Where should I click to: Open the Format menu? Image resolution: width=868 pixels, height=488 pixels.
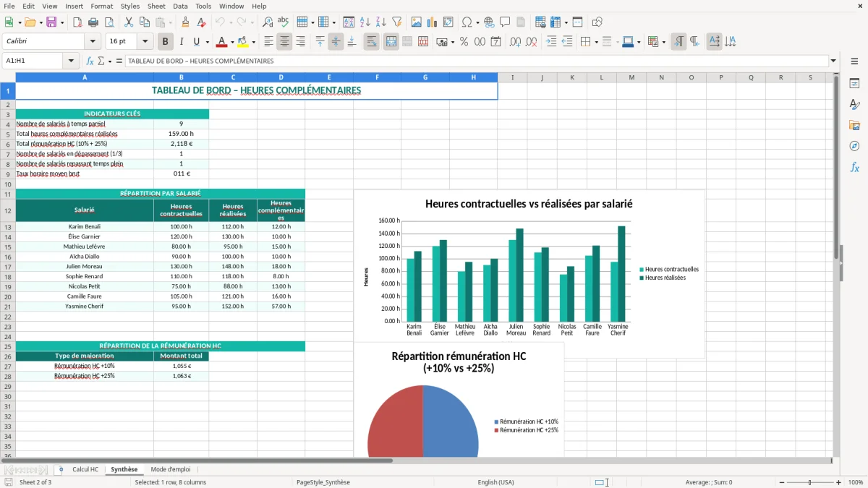[102, 6]
